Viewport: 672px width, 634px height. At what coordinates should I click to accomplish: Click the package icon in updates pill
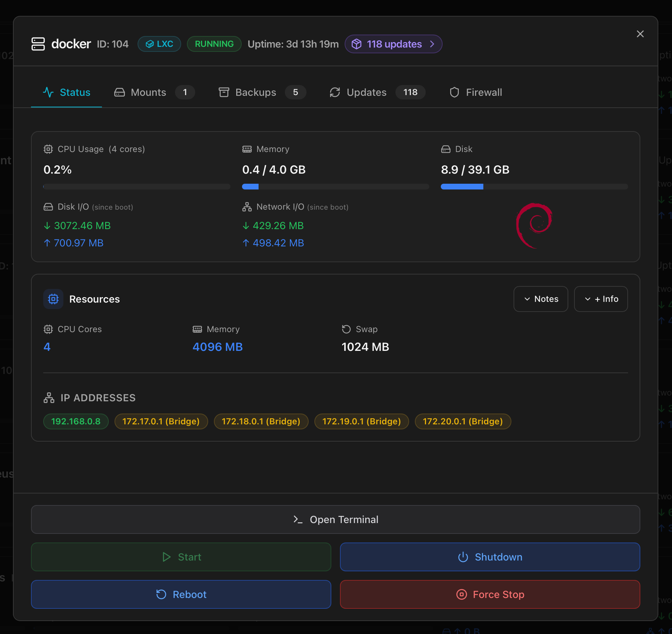point(357,44)
